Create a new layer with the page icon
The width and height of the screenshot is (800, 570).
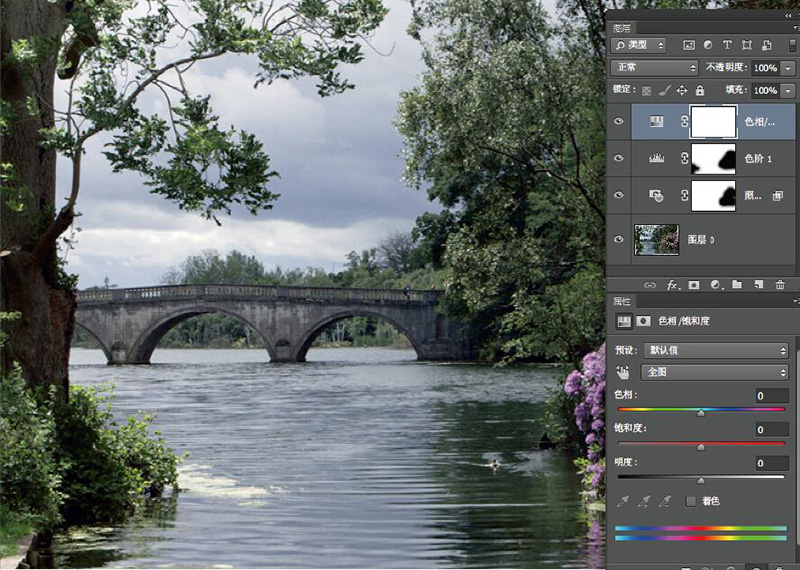(758, 285)
